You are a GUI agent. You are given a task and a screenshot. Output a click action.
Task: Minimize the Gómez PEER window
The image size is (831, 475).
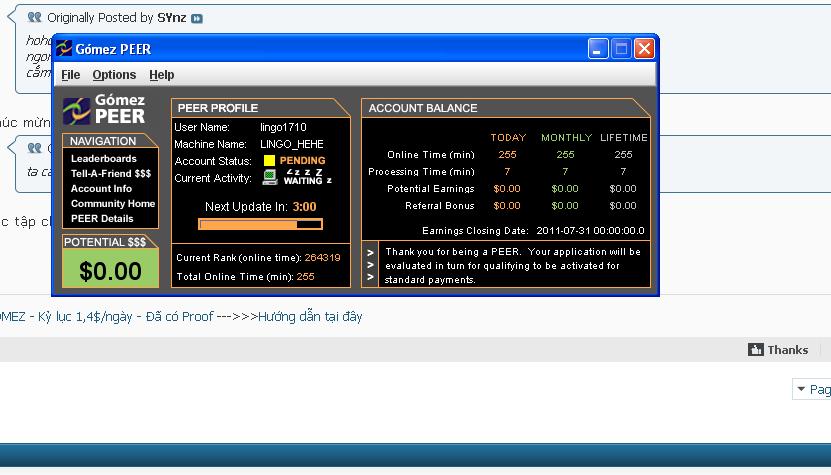[x=598, y=49]
